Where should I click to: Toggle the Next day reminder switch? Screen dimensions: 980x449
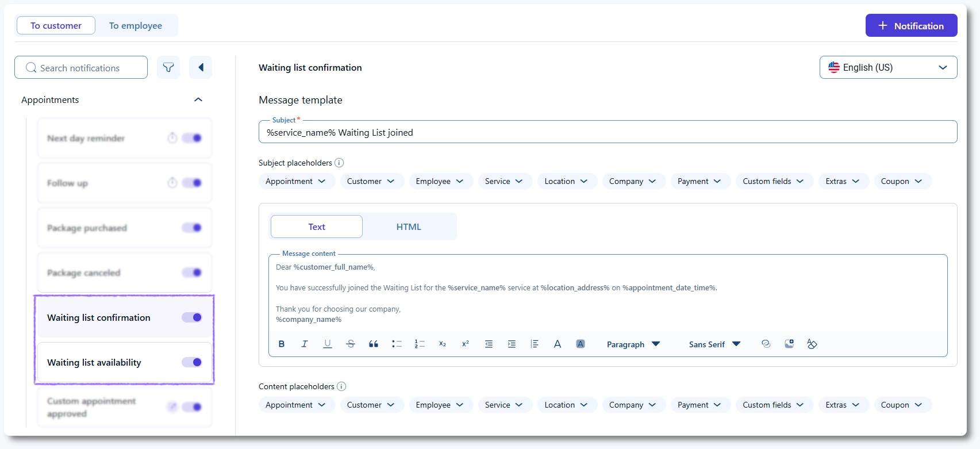192,138
